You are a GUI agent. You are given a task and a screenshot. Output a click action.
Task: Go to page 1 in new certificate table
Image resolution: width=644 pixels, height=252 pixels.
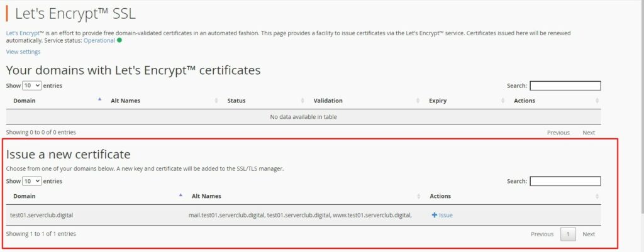click(x=568, y=234)
